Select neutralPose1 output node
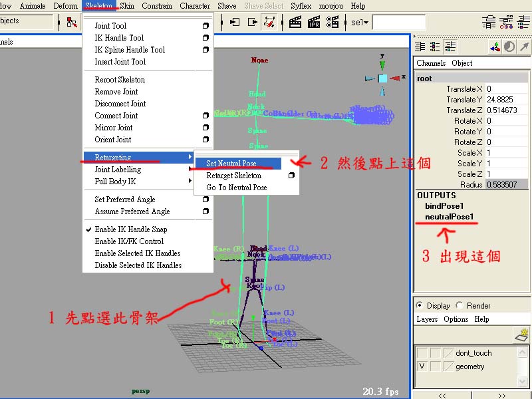This screenshot has height=399, width=532. pyautogui.click(x=449, y=217)
